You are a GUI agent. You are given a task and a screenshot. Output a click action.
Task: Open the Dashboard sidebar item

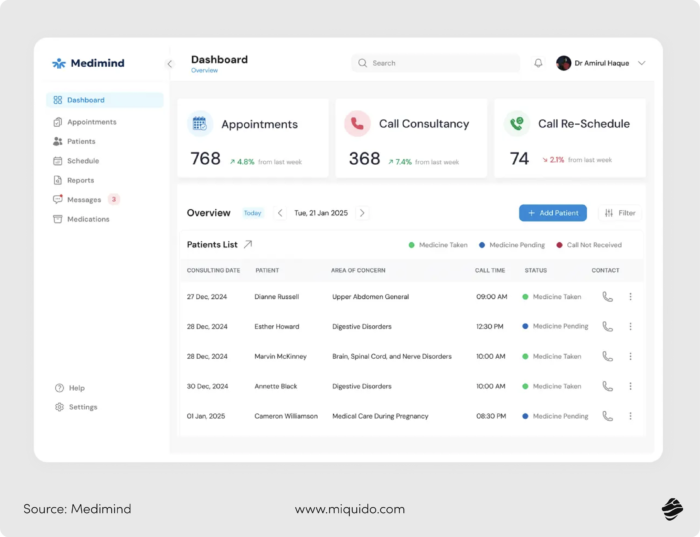pyautogui.click(x=105, y=100)
